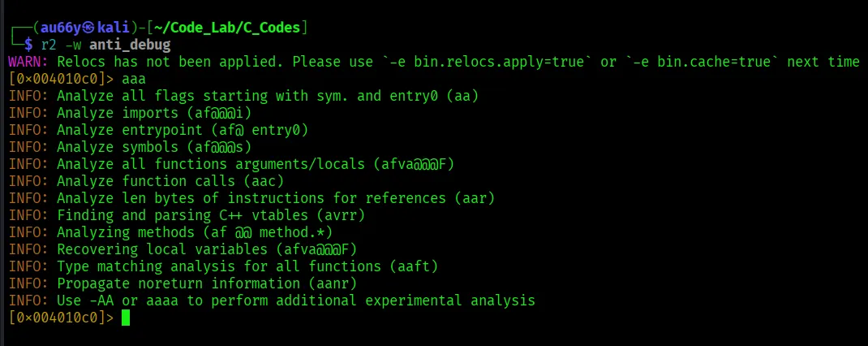The height and width of the screenshot is (346, 868).
Task: Click the green terminal cursor block
Action: pyautogui.click(x=126, y=318)
